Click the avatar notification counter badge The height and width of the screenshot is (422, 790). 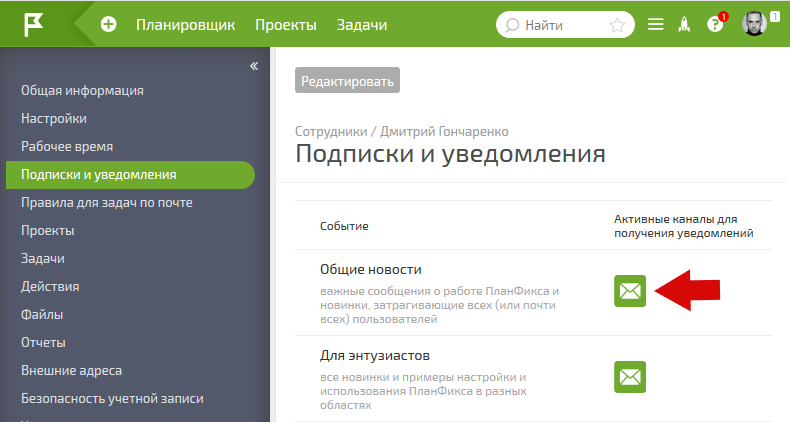[x=775, y=17]
